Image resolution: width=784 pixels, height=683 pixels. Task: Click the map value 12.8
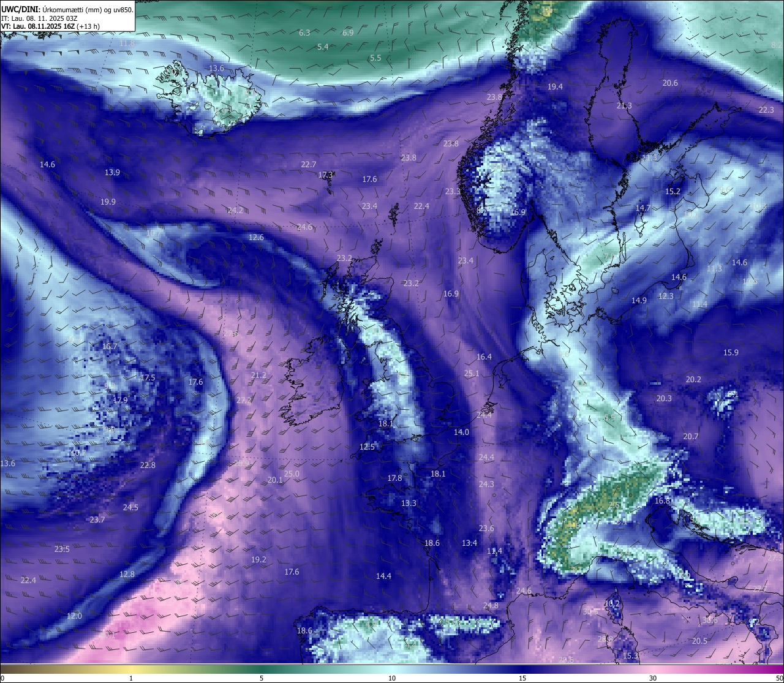(x=127, y=574)
